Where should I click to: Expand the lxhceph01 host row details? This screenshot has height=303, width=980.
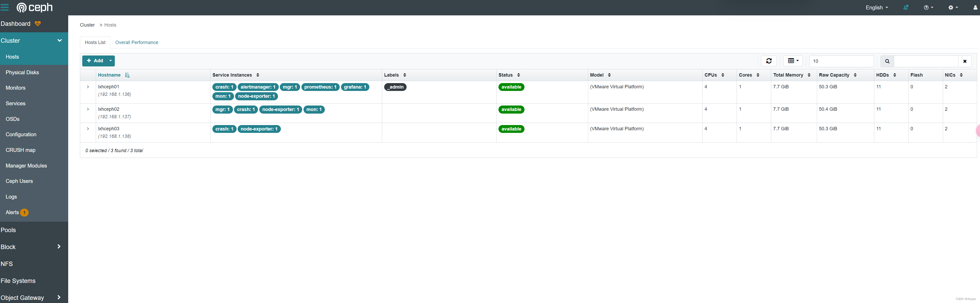tap(88, 87)
